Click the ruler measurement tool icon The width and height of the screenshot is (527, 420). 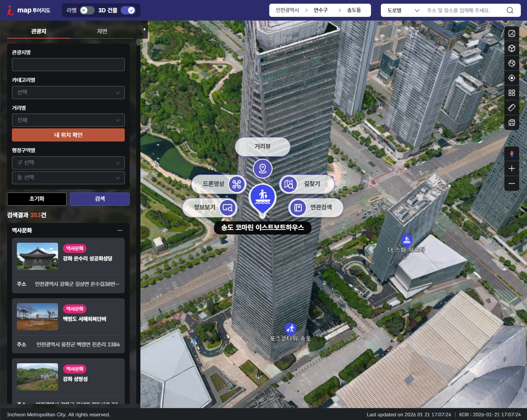(511, 108)
